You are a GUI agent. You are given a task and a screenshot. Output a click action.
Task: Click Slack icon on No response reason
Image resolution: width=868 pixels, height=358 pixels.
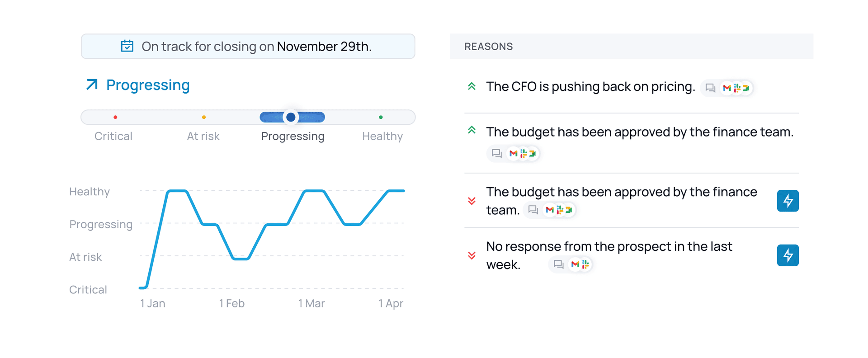coord(585,264)
